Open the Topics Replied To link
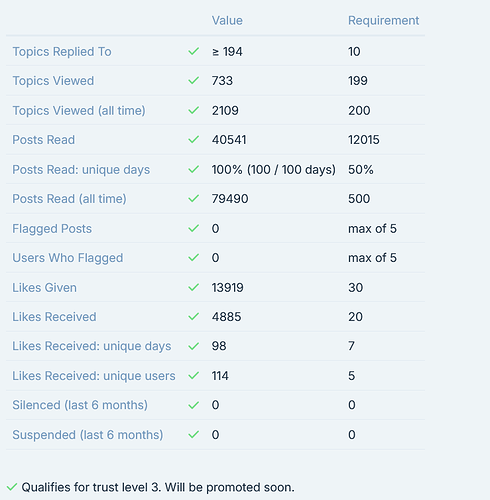Image resolution: width=490 pixels, height=500 pixels. click(x=62, y=52)
